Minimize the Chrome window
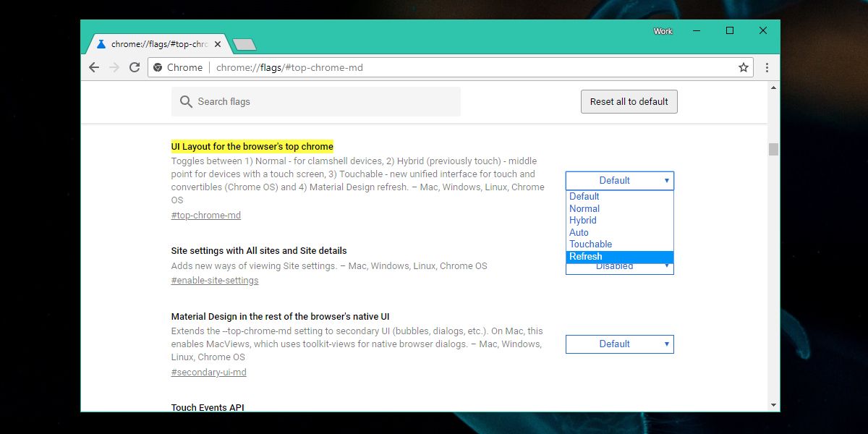The image size is (868, 434). [697, 30]
